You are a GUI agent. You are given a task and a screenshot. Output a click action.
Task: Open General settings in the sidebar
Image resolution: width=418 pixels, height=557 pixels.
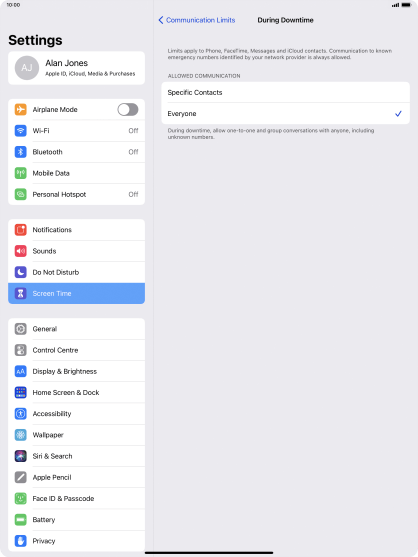coord(76,329)
